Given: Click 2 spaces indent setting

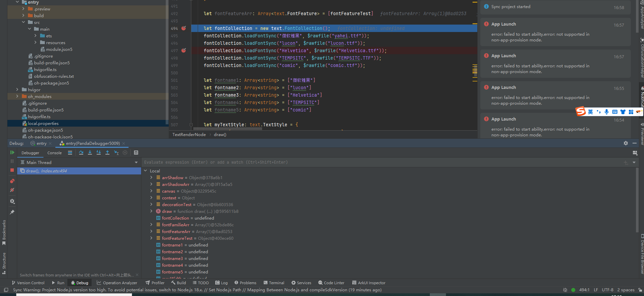Looking at the screenshot, I should [626, 290].
